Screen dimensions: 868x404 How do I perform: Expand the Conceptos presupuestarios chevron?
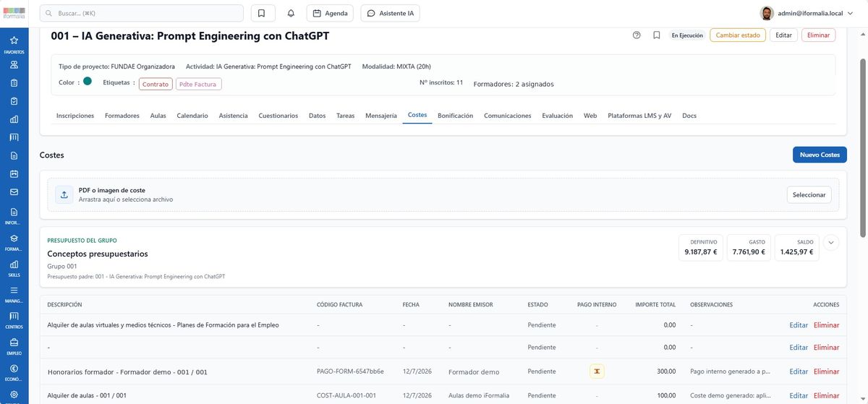(x=831, y=243)
